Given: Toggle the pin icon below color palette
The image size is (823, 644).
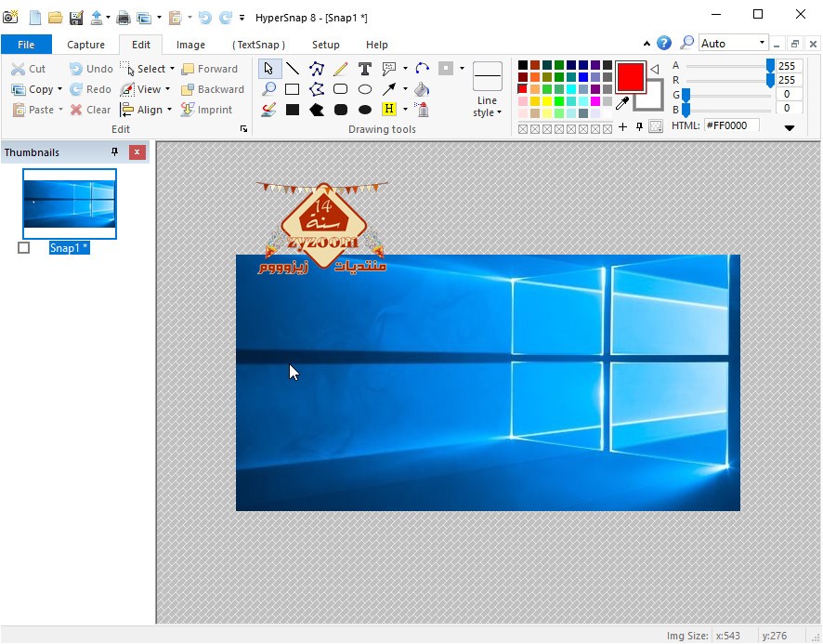Looking at the screenshot, I should tap(639, 126).
